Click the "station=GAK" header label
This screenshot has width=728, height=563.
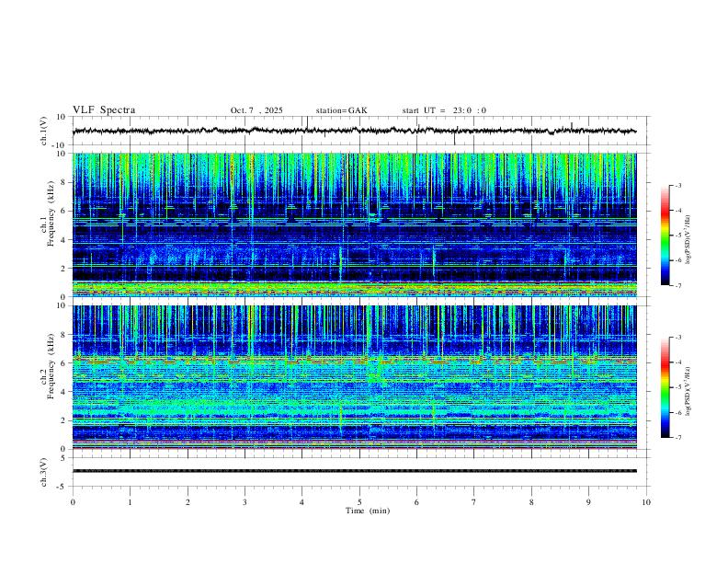[341, 110]
